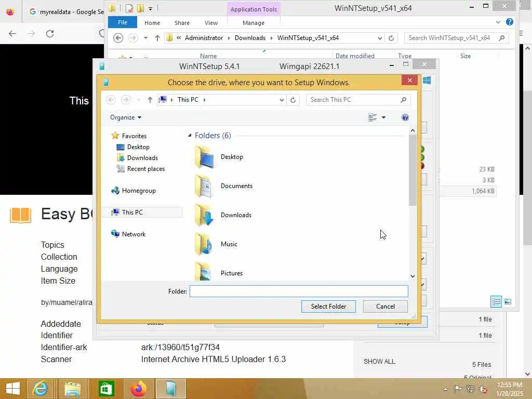532x399 pixels.
Task: Refresh the This PC folder dialog
Action: tap(293, 100)
